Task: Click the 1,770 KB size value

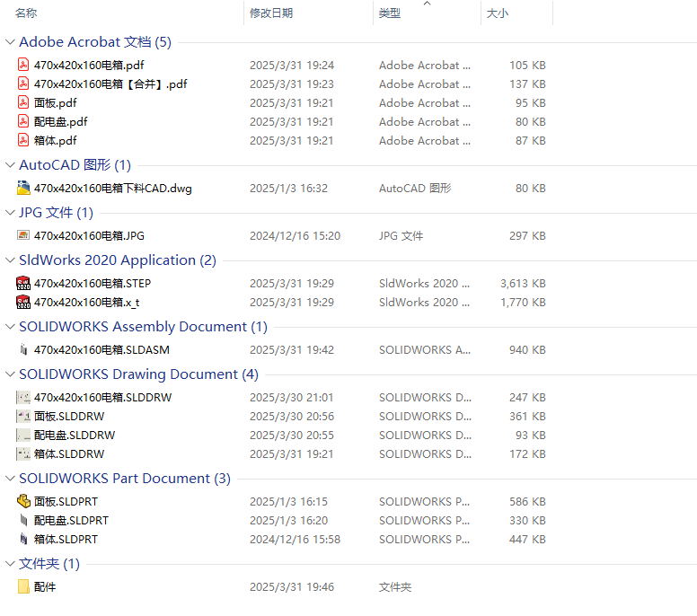Action: [x=523, y=303]
